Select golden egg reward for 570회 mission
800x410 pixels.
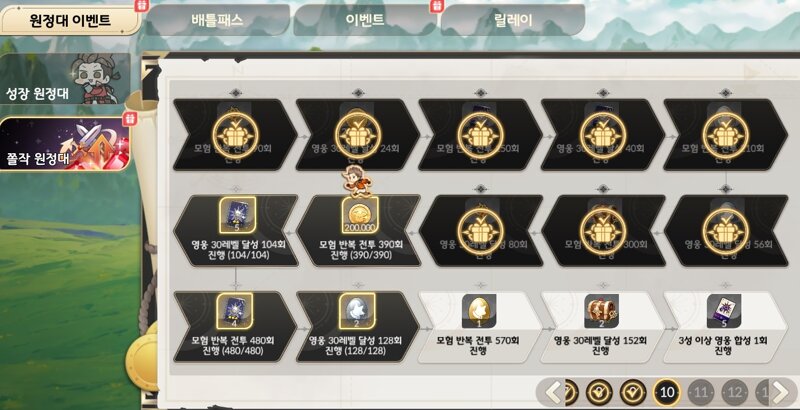point(479,311)
